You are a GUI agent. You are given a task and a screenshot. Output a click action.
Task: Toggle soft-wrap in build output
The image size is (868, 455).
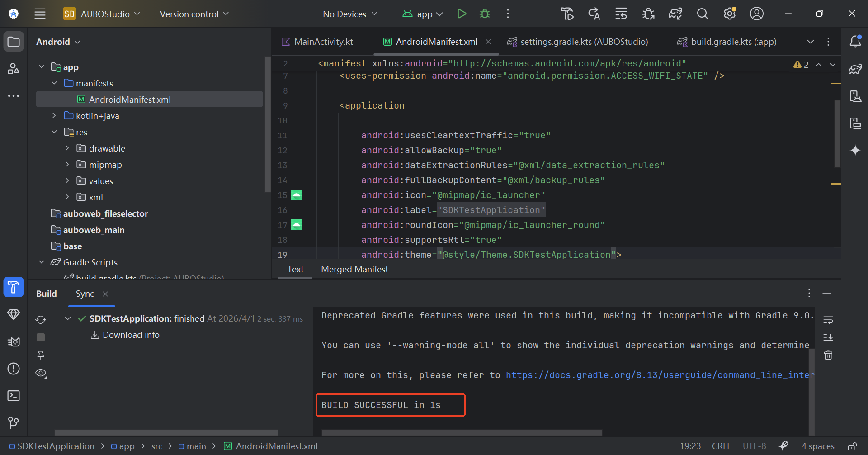pos(828,320)
